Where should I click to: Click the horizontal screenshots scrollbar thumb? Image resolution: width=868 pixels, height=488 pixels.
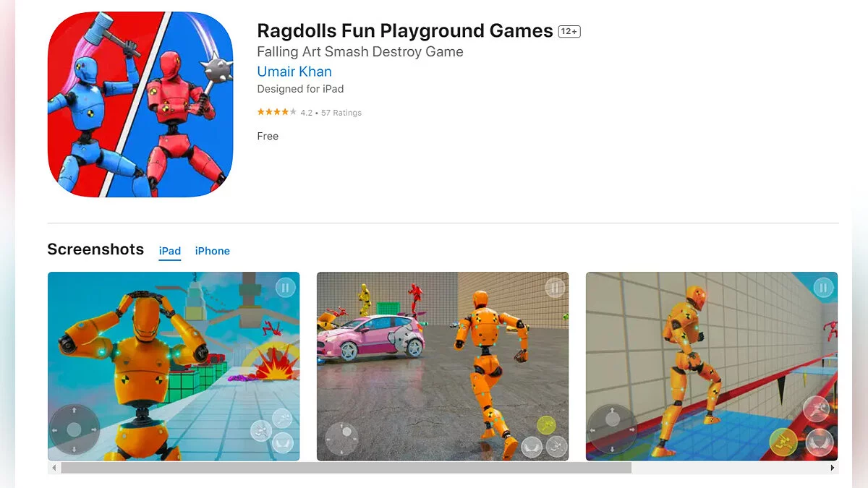[x=346, y=468]
